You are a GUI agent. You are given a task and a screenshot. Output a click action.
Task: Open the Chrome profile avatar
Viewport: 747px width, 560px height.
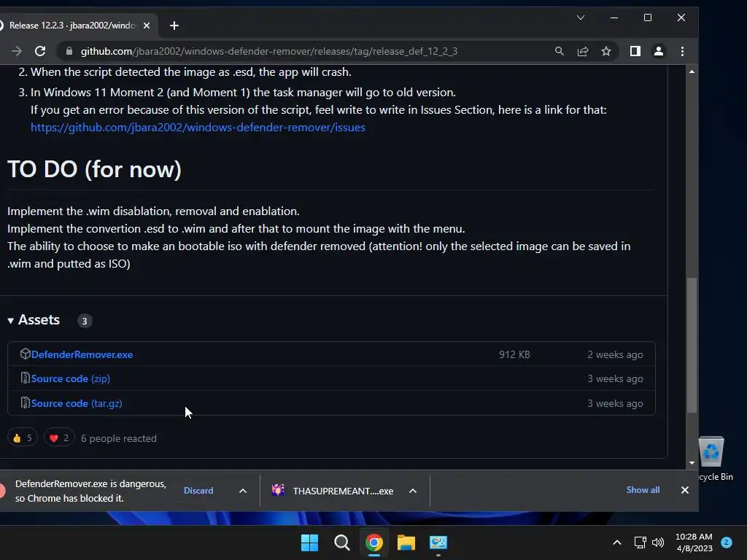(659, 51)
